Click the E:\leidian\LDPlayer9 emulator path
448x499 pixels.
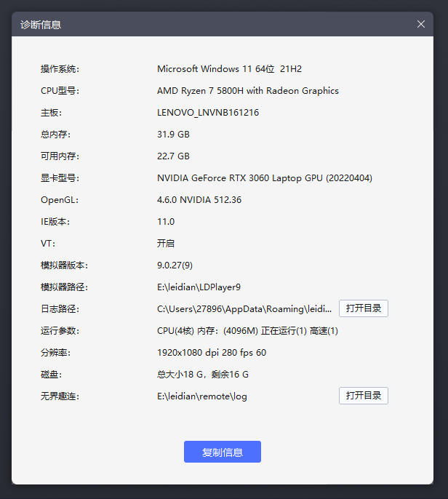[x=199, y=287]
